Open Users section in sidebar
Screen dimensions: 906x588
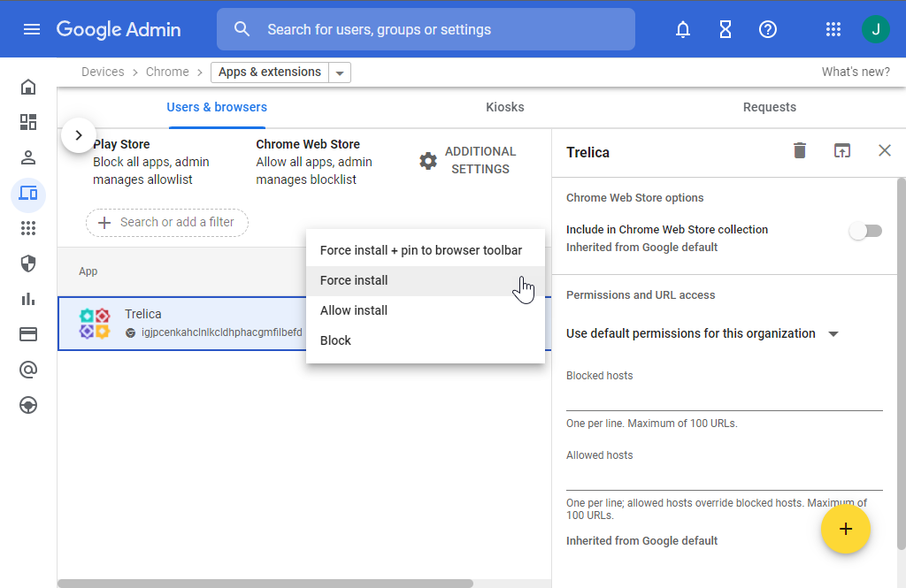[28, 157]
